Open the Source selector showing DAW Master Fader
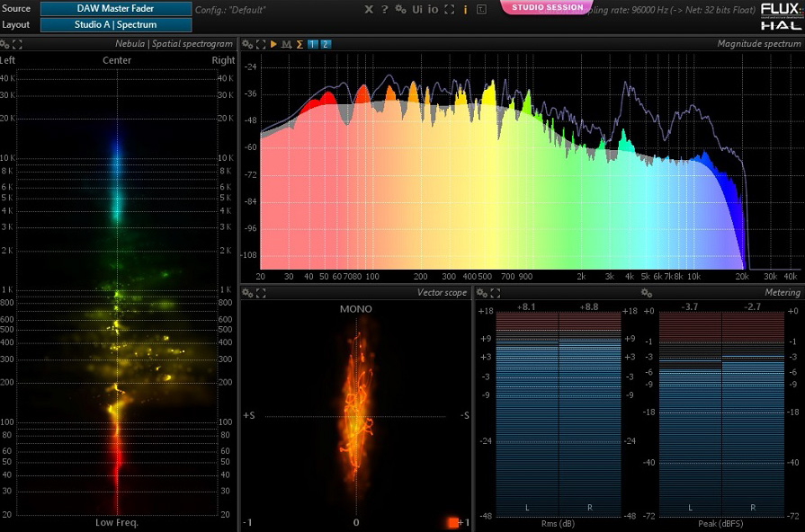The width and height of the screenshot is (805, 532). pyautogui.click(x=116, y=9)
